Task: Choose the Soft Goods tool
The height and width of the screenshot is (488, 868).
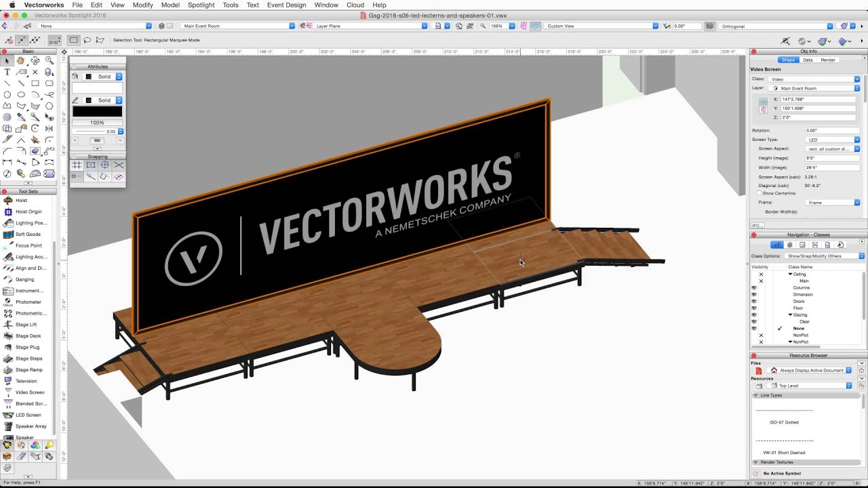Action: tap(27, 234)
